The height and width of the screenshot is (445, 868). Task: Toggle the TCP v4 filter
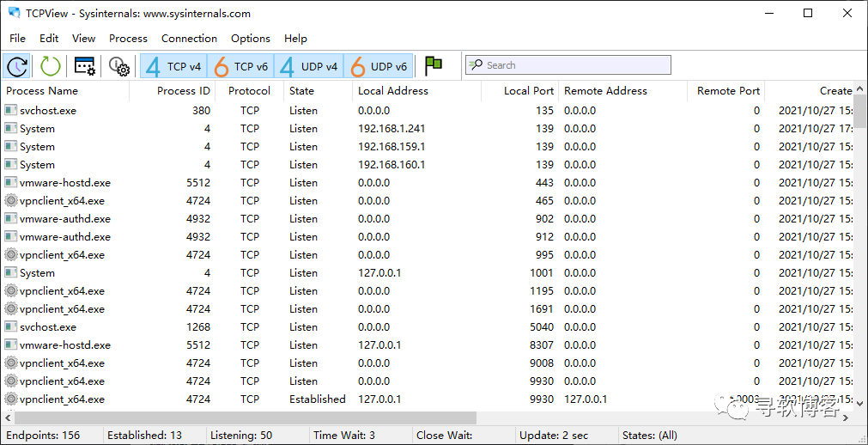tap(173, 66)
